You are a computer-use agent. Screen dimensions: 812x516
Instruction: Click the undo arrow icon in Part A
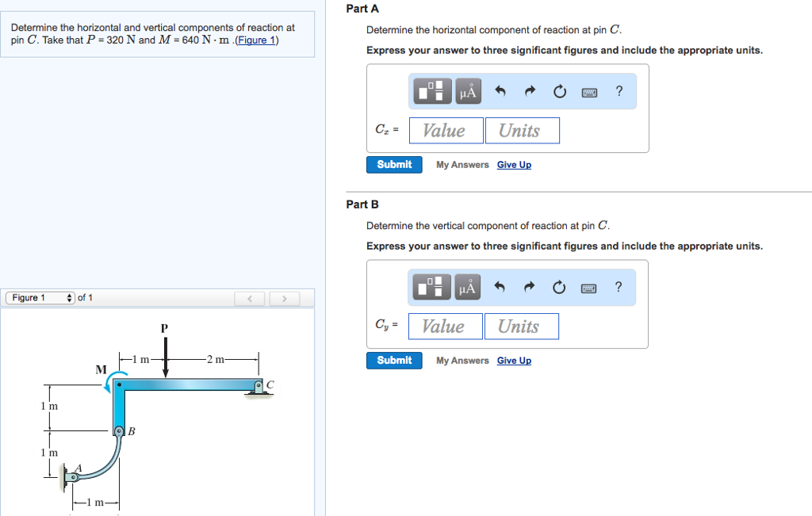click(500, 91)
